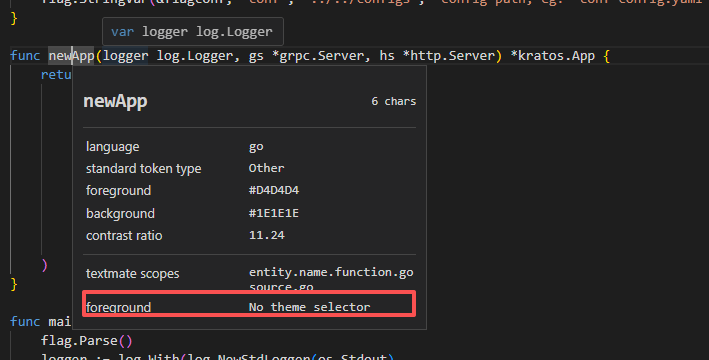The height and width of the screenshot is (360, 709).
Task: Click the background value #1E1E1E
Action: click(274, 213)
